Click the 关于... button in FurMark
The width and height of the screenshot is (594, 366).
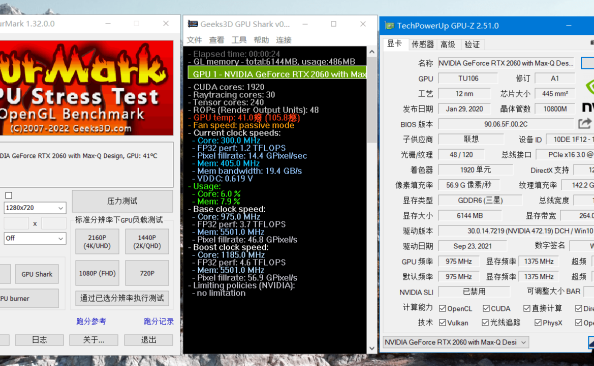[x=94, y=340]
